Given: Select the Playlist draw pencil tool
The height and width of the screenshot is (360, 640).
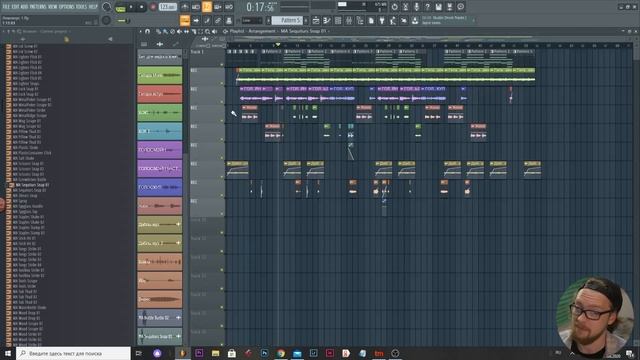Looking at the screenshot, I should click(158, 31).
